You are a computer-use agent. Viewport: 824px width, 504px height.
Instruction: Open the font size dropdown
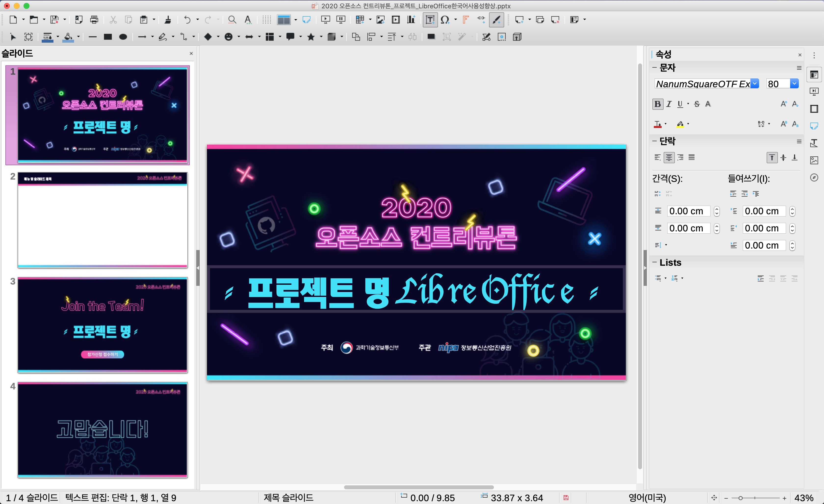click(794, 84)
